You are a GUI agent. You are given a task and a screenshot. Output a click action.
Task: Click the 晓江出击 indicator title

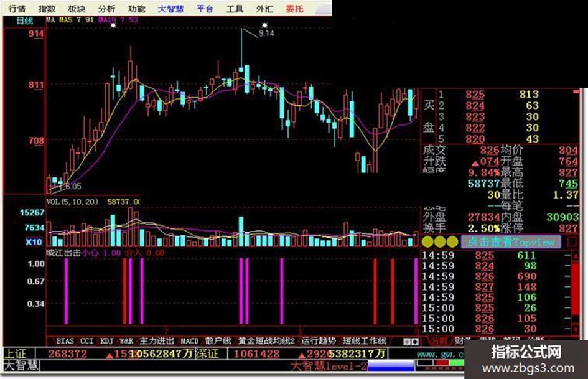[63, 253]
